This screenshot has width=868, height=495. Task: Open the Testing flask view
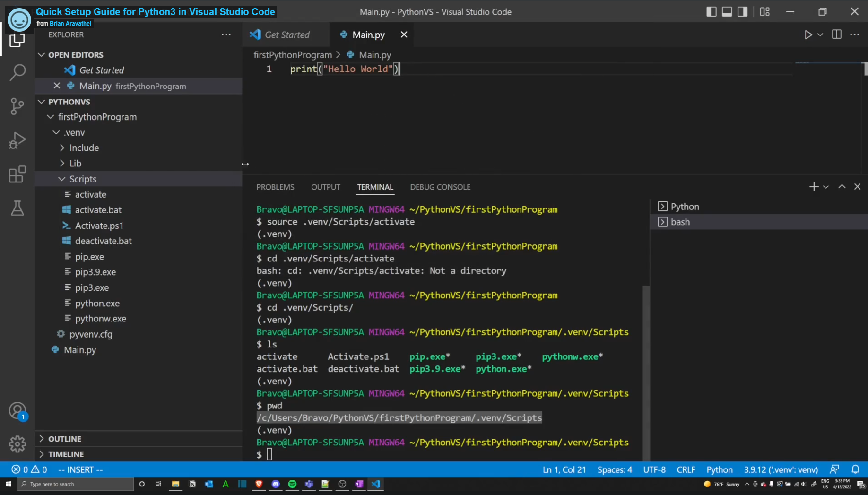(17, 208)
